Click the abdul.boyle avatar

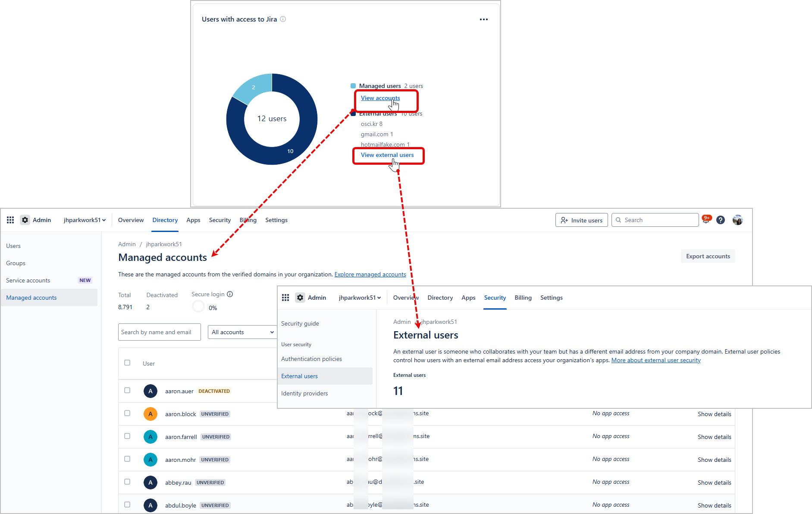(150, 505)
